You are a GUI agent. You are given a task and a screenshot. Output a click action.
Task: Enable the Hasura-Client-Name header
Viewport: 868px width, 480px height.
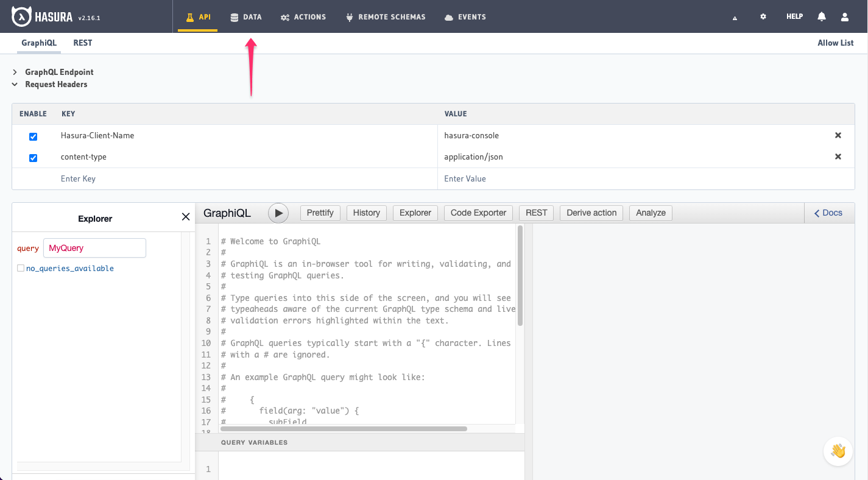coord(33,136)
